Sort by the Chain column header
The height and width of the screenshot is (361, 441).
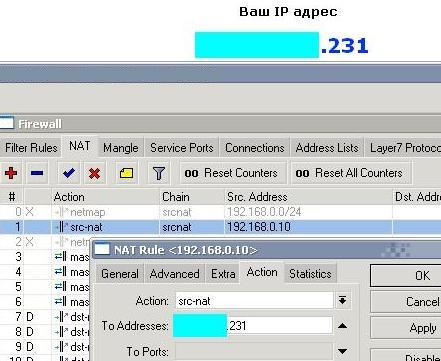point(192,197)
